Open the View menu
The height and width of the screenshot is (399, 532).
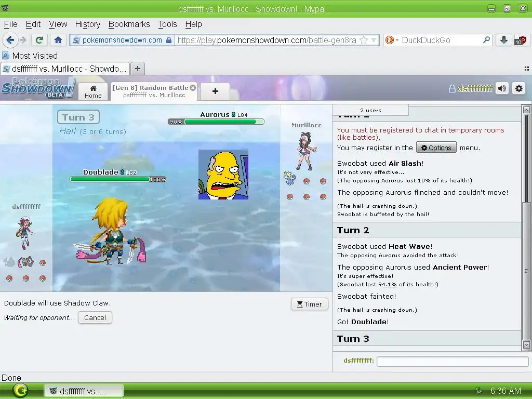[58, 24]
